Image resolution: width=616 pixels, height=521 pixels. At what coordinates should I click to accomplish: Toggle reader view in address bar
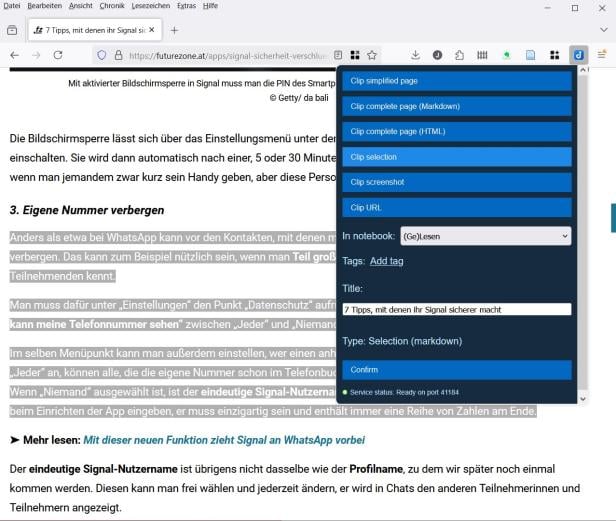[x=338, y=55]
